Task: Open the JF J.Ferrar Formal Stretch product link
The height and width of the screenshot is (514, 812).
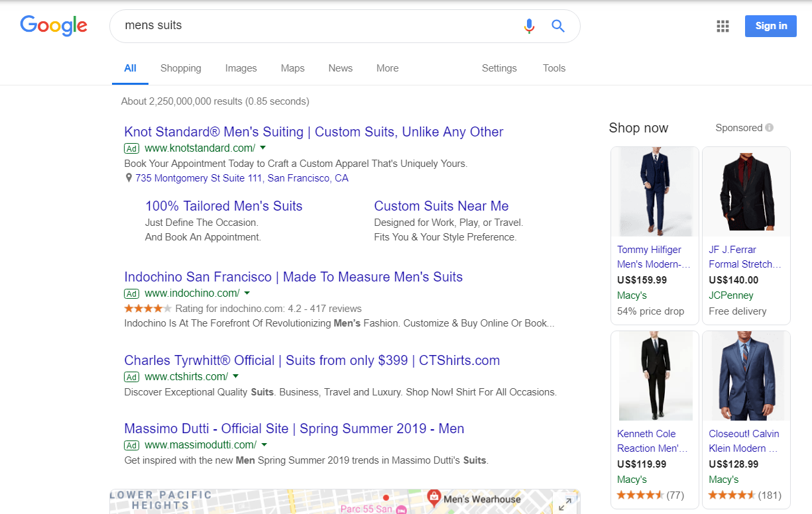Action: point(745,257)
